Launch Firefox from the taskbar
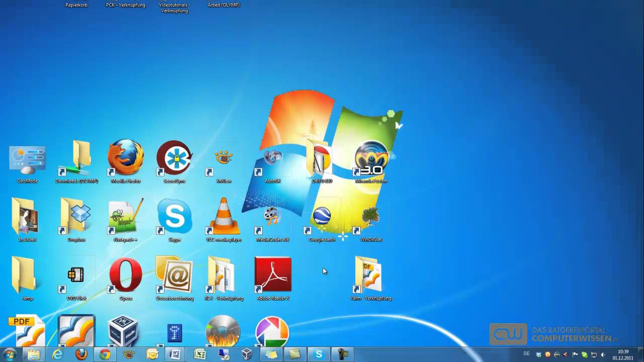 (x=81, y=354)
